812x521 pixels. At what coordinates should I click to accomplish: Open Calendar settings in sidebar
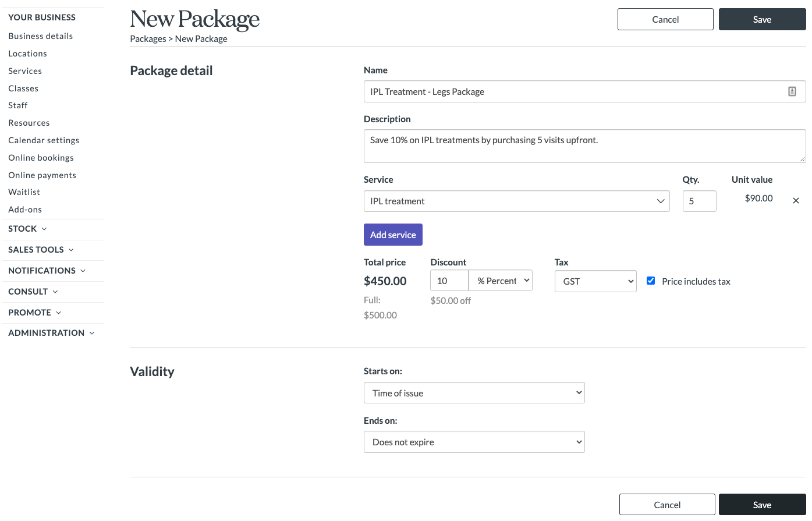pos(44,140)
